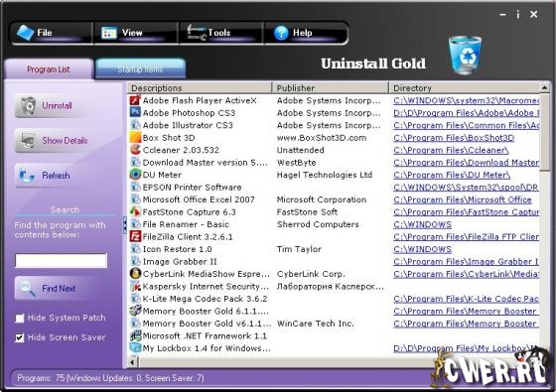Click publisher Sherrod Computers
This screenshot has height=392, width=556.
coord(318,224)
